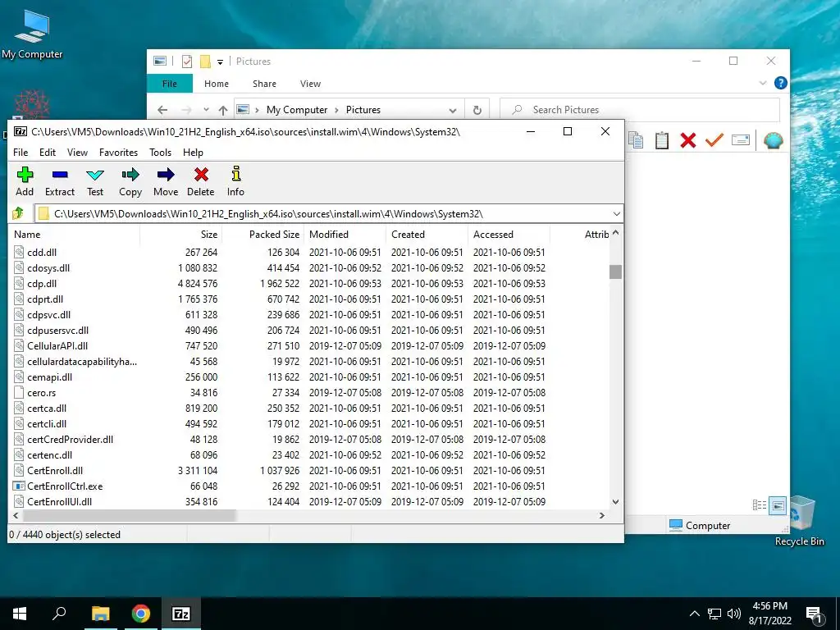The image size is (840, 630).
Task: Click the copy icon in Pictures window toolbar
Action: coord(636,140)
